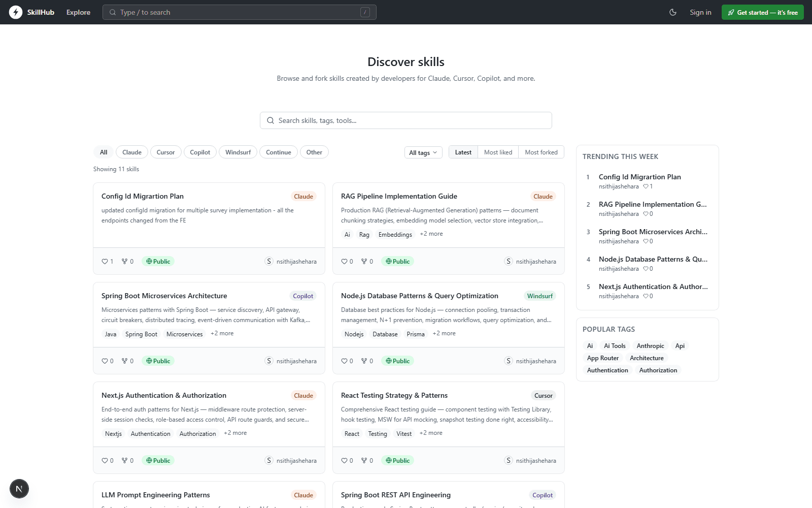Viewport: 812px width, 508px height.
Task: Click the Next.js dev tools N badge
Action: click(x=19, y=489)
